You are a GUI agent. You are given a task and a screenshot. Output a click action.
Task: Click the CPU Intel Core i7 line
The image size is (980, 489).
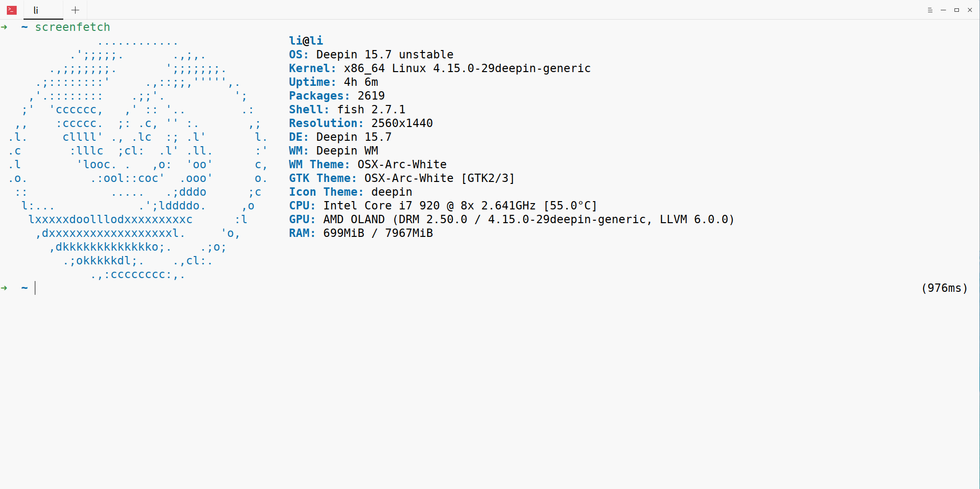[x=443, y=206]
